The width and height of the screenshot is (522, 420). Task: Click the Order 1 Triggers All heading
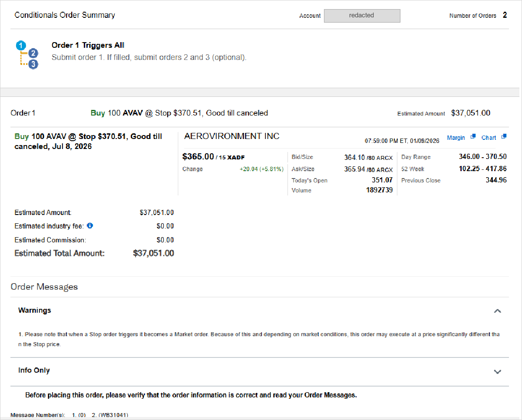click(88, 45)
